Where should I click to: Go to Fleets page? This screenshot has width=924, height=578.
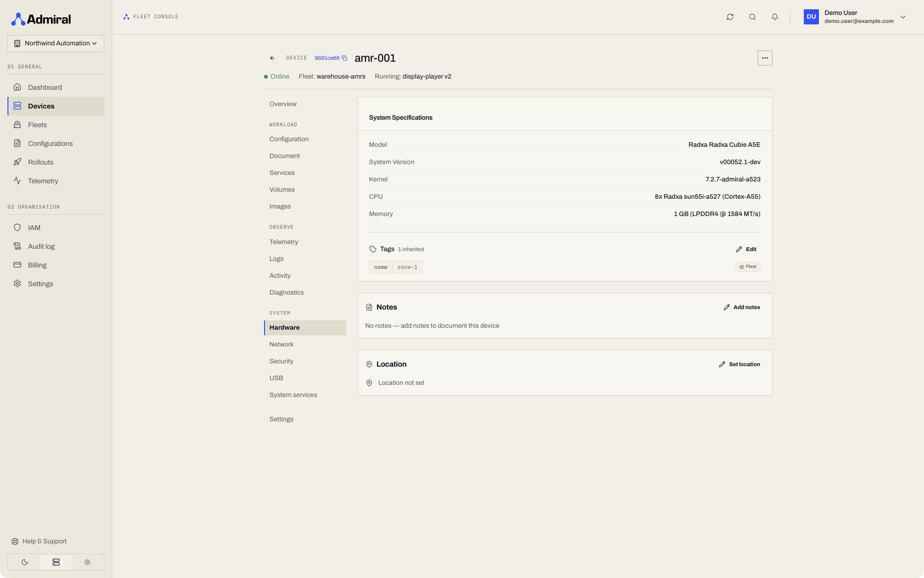(x=56, y=125)
